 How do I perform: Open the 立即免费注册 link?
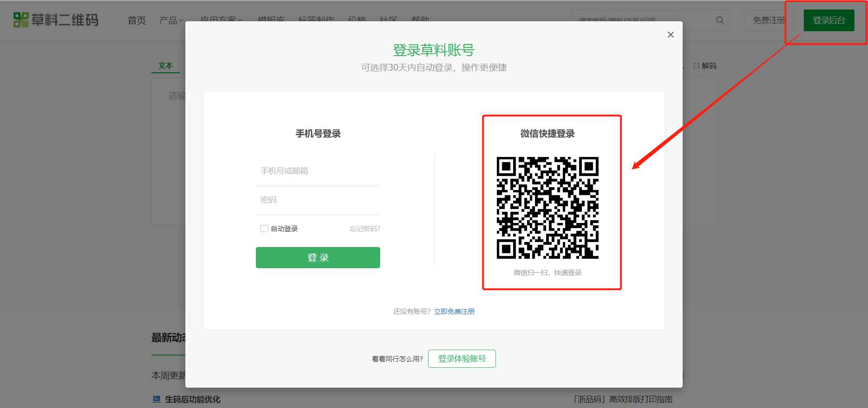[454, 311]
